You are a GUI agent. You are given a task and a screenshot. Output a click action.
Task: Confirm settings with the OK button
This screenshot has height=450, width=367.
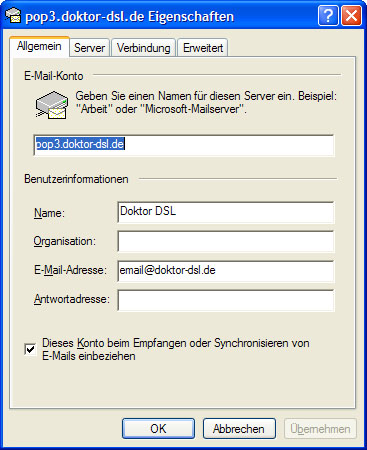tap(158, 429)
